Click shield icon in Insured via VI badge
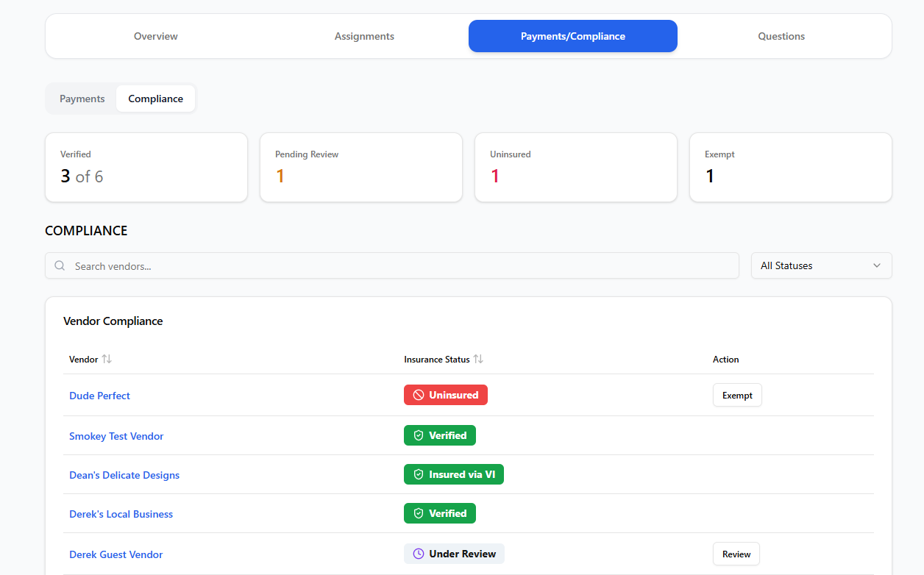The width and height of the screenshot is (924, 575). (x=419, y=474)
